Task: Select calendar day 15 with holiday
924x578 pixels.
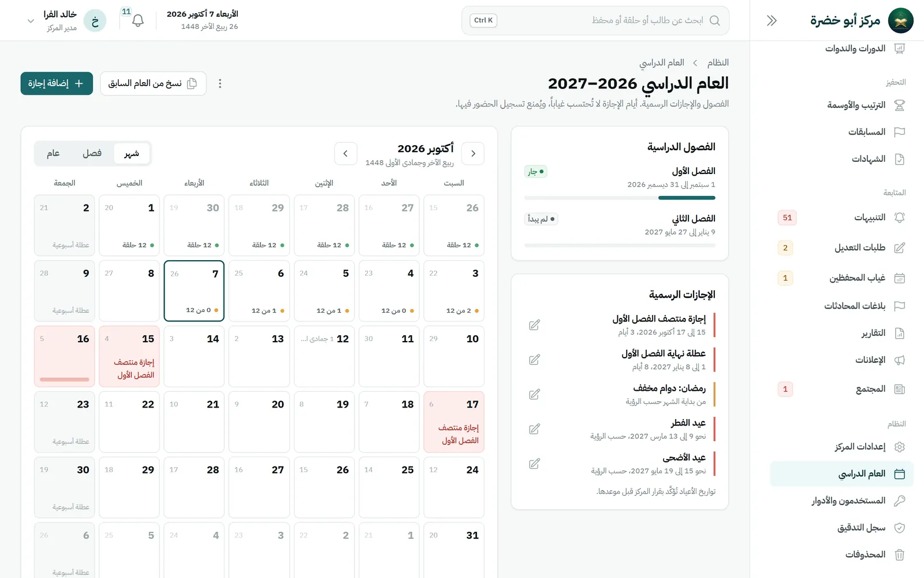Action: 129,357
